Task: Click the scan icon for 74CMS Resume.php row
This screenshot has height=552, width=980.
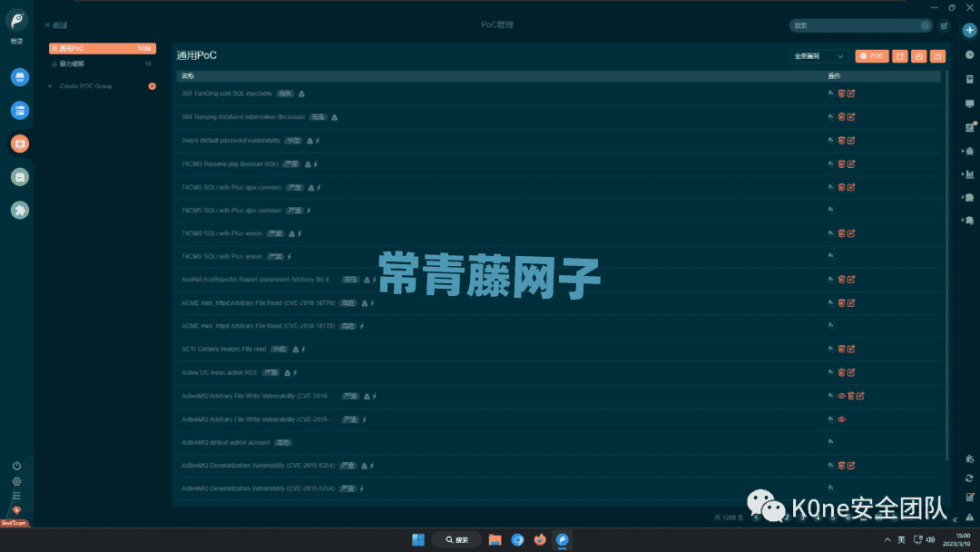Action: pos(831,164)
